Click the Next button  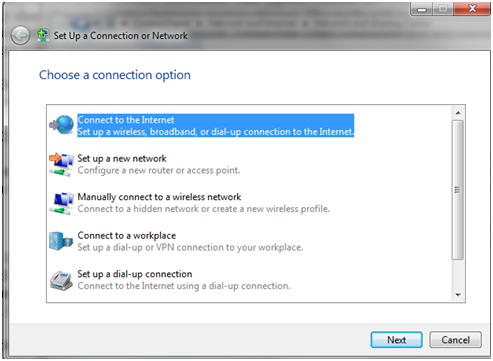(397, 340)
